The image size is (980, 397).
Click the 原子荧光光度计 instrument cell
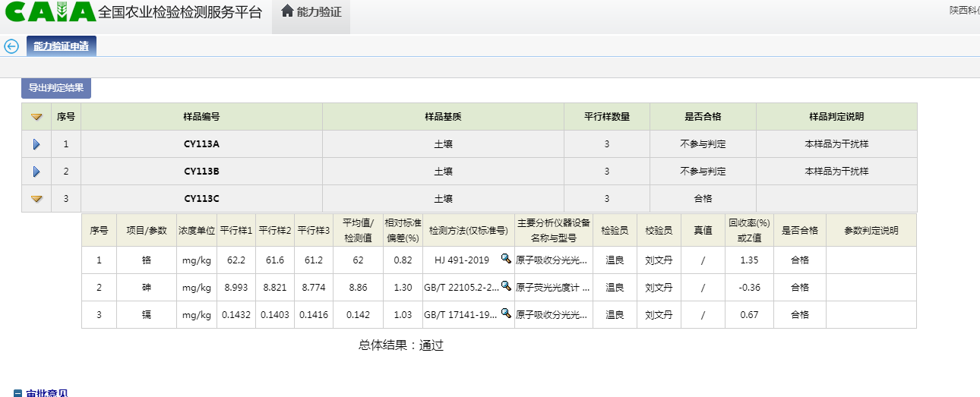(553, 288)
